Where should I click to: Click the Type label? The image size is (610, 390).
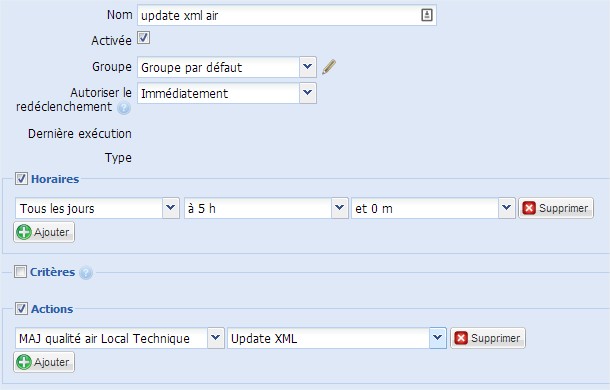pos(118,158)
